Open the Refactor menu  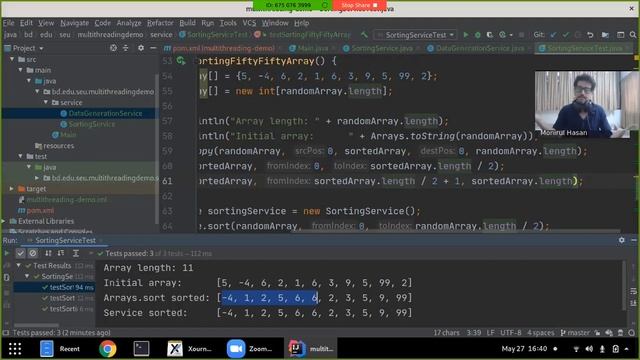(x=160, y=23)
